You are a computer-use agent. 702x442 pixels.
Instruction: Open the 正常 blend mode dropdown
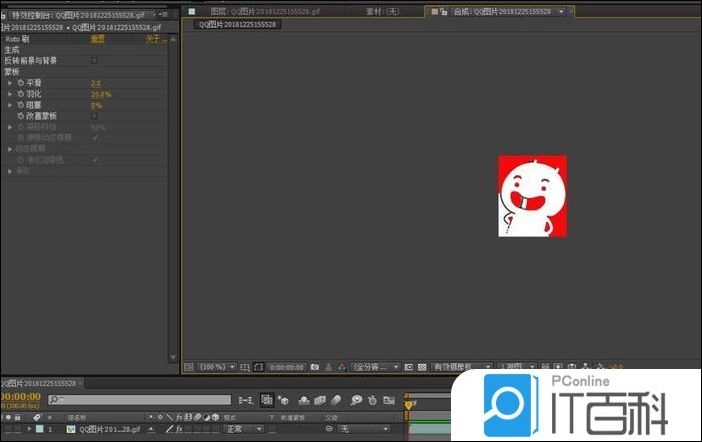pyautogui.click(x=243, y=429)
